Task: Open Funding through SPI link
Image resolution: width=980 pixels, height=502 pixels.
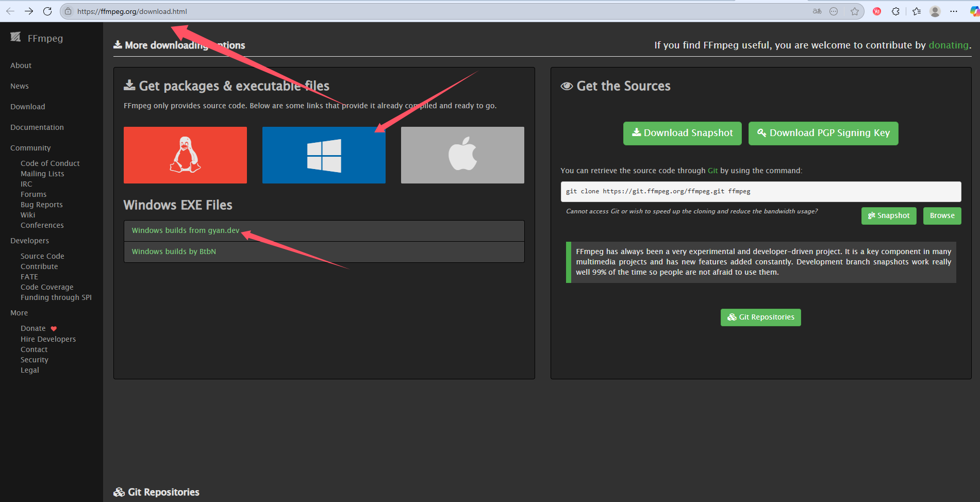Action: 56,297
